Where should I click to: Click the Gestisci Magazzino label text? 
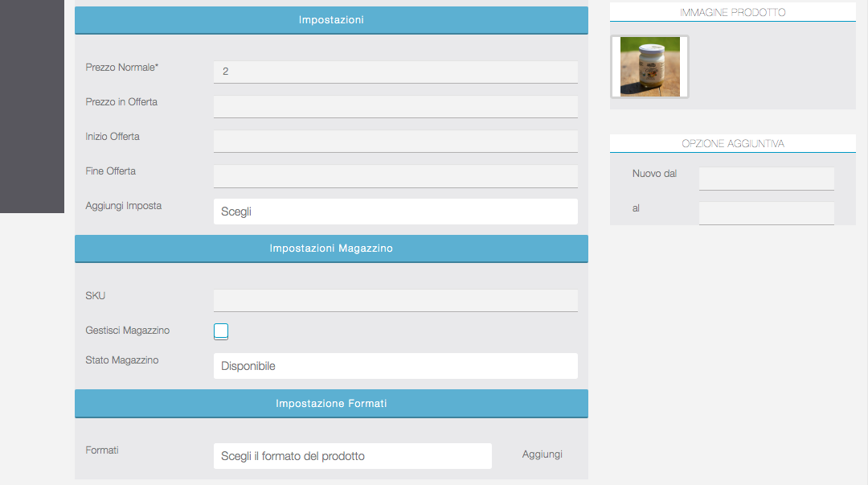tap(127, 331)
